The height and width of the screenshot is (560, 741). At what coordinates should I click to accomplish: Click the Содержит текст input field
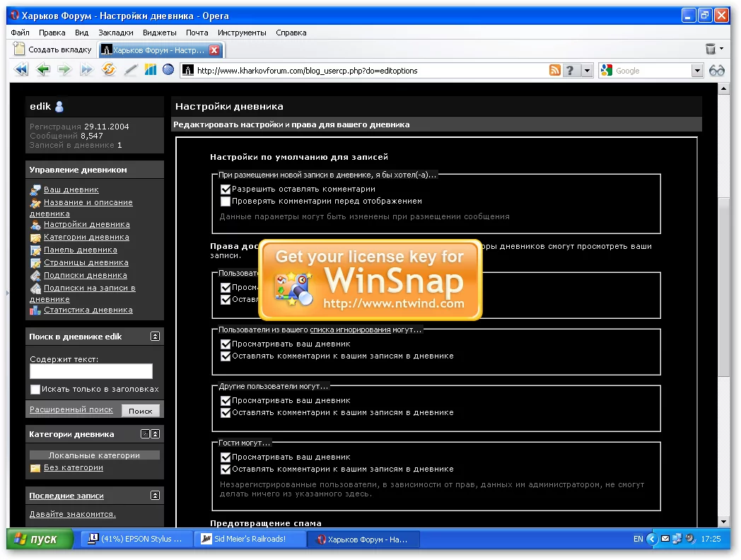click(91, 371)
